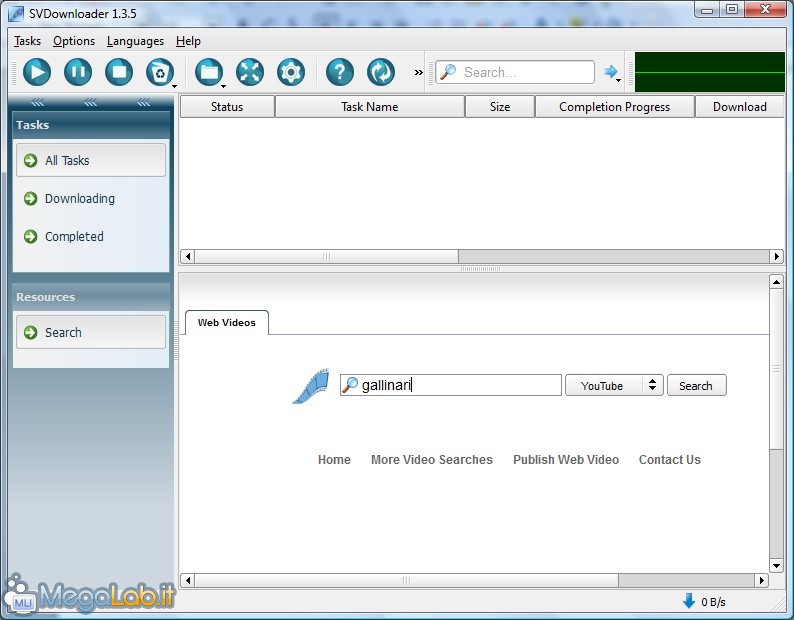
Task: Follow the Publish Web Video link
Action: [566, 459]
